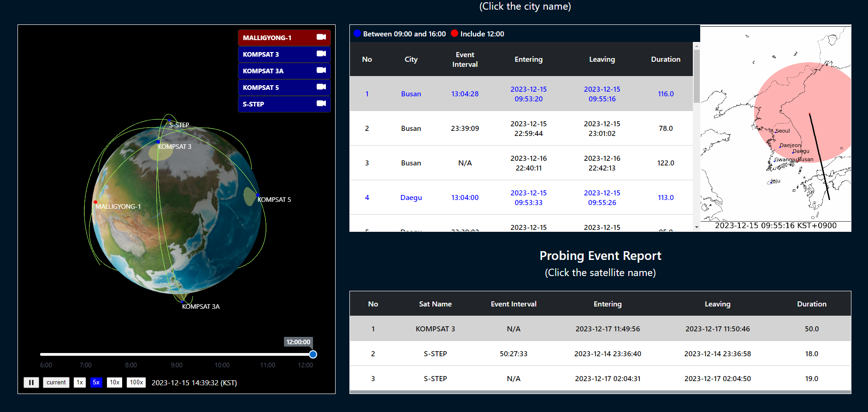Click 10:00 on the timeline
The image size is (868, 412).
(222, 365)
